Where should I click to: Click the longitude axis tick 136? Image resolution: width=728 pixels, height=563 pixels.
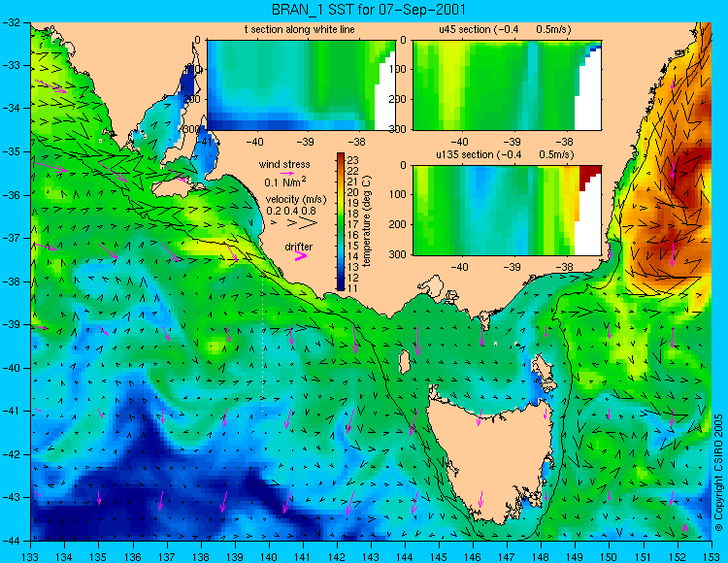132,557
